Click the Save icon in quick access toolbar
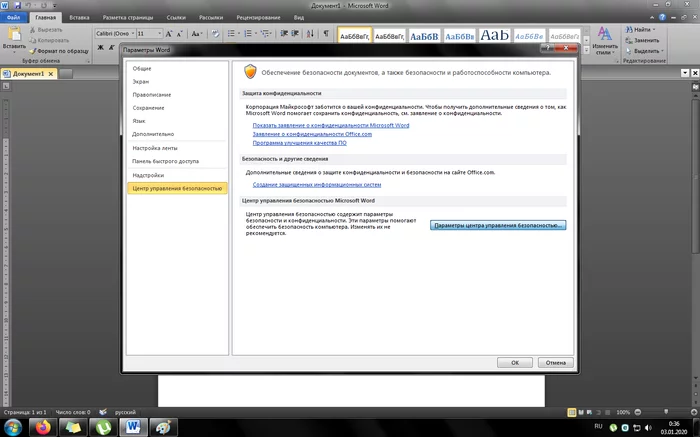The height and width of the screenshot is (437, 700). tap(18, 5)
